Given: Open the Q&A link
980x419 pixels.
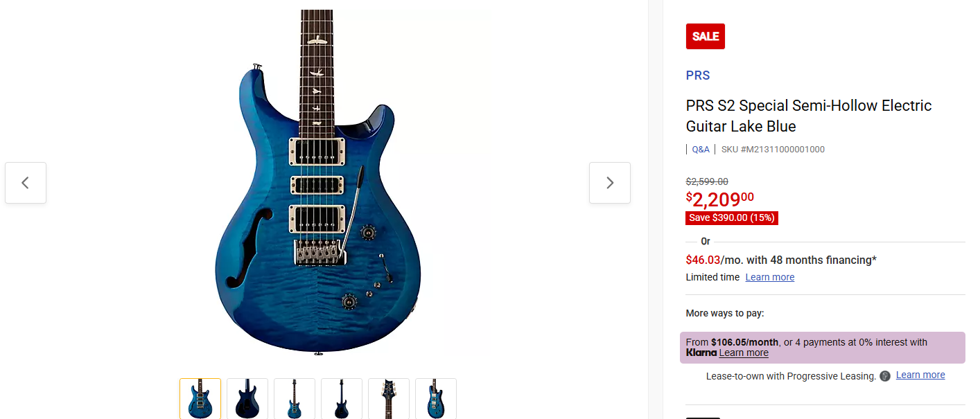Looking at the screenshot, I should tap(701, 149).
